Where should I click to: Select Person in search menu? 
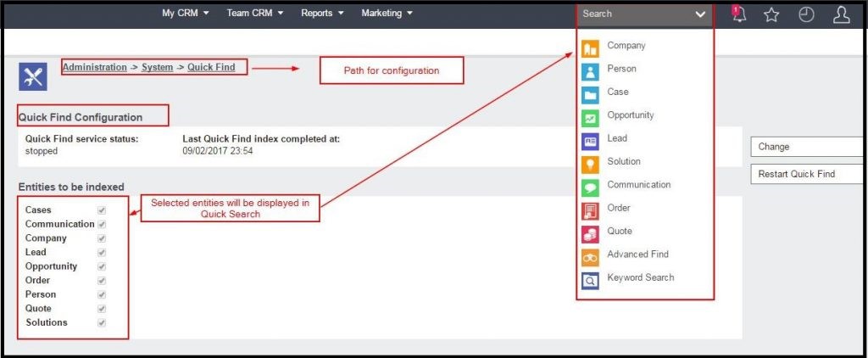[621, 69]
